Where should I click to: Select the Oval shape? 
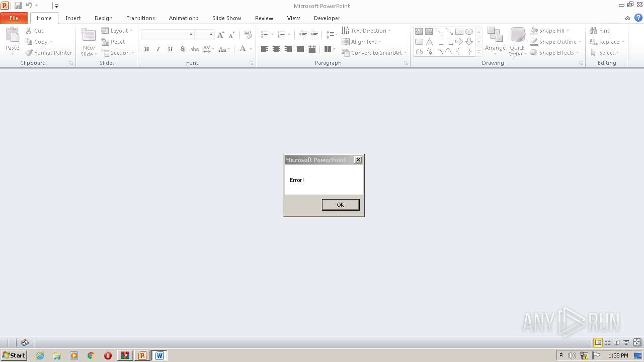tap(469, 32)
